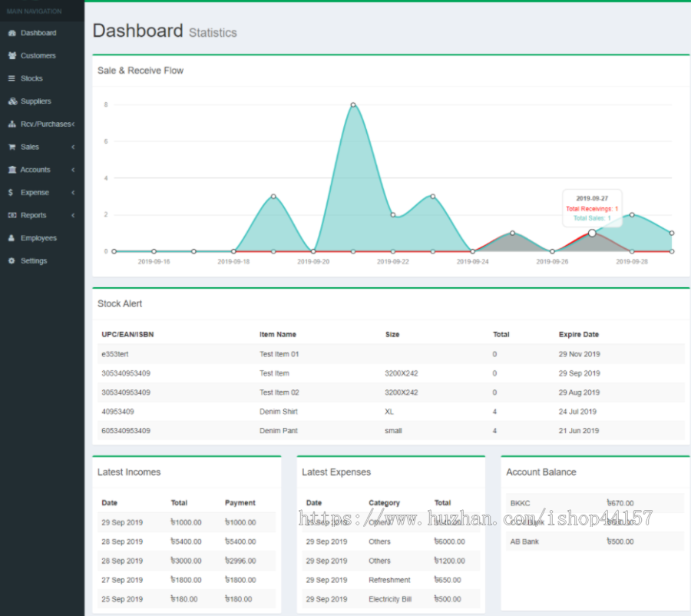This screenshot has width=691, height=616.
Task: Click the XL size cell
Action: coord(389,412)
